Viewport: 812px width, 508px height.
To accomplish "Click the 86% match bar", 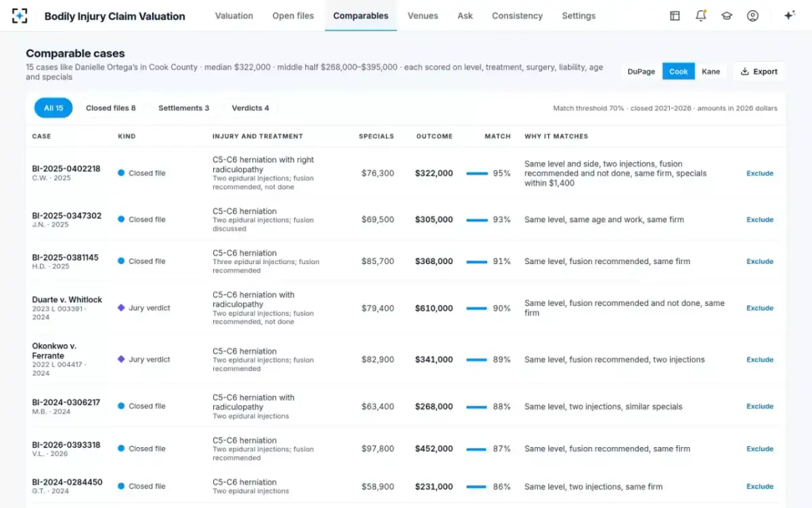I will pos(477,486).
